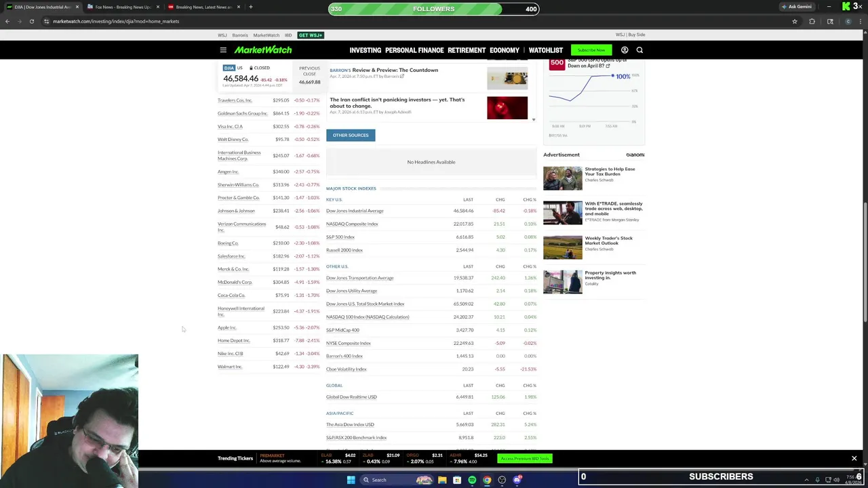The image size is (868, 488).
Task: Open the WSJ link in top bar
Action: pyautogui.click(x=222, y=35)
